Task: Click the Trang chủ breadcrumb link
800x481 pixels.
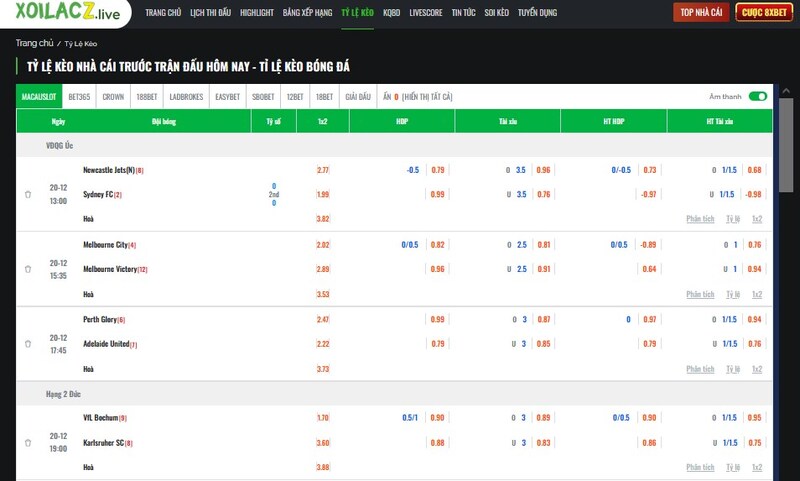Action: pyautogui.click(x=34, y=44)
